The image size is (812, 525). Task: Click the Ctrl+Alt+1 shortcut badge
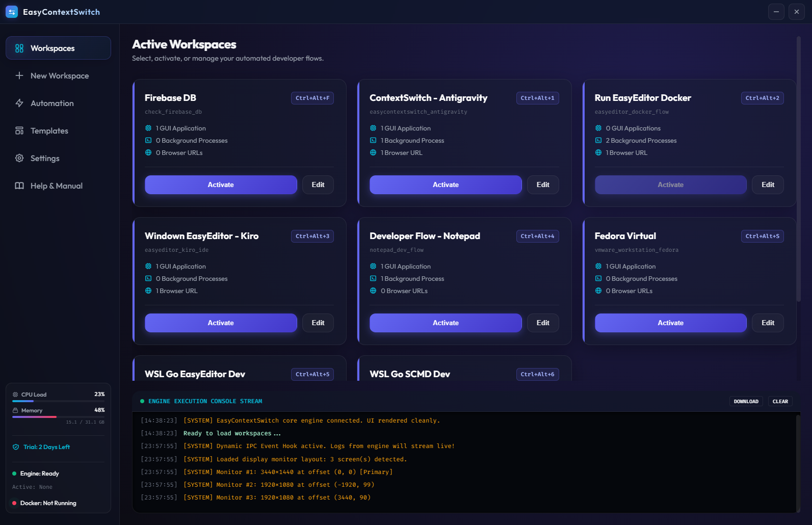537,98
